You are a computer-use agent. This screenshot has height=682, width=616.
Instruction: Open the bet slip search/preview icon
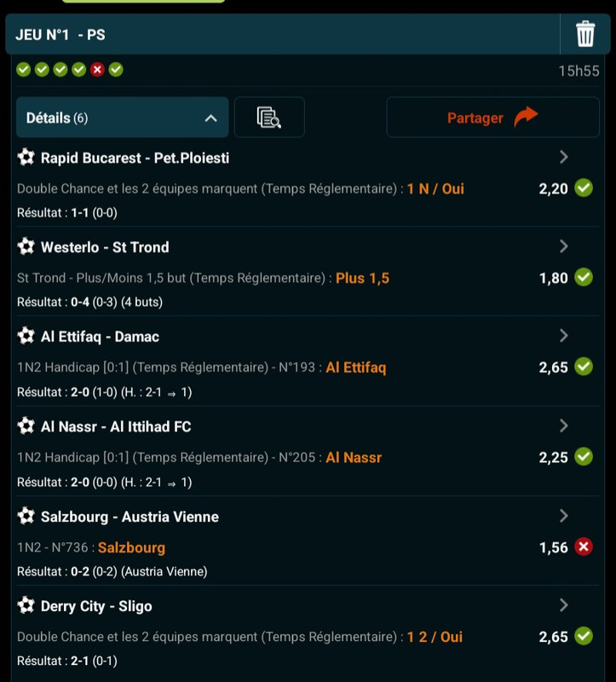(269, 118)
